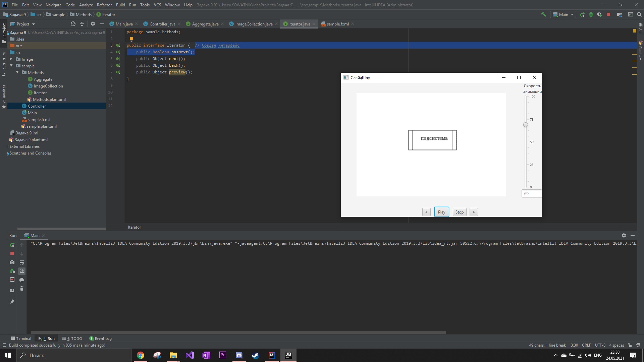The image size is (644, 362).
Task: Take a thread dump with the camera icon
Action: pos(12,262)
